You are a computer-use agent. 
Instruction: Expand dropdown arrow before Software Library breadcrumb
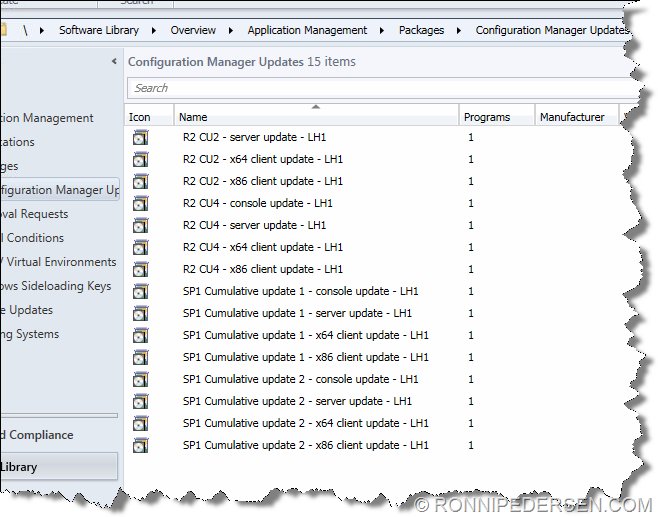click(42, 31)
